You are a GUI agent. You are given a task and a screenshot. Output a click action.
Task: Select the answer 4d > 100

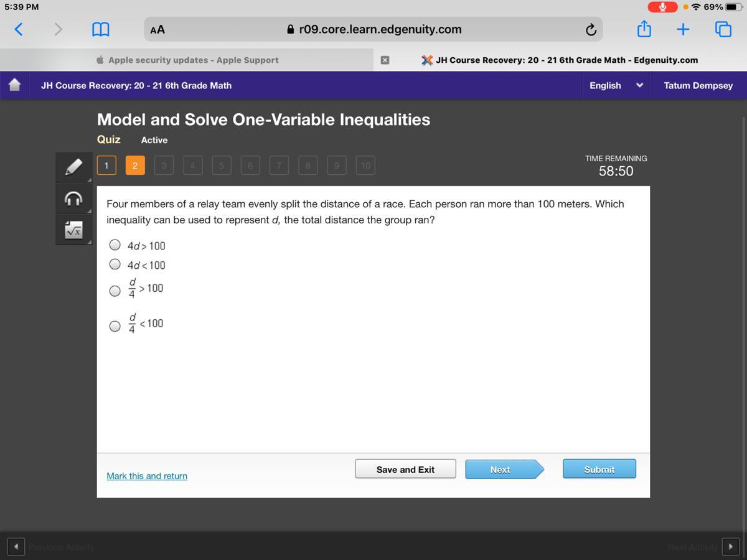115,245
